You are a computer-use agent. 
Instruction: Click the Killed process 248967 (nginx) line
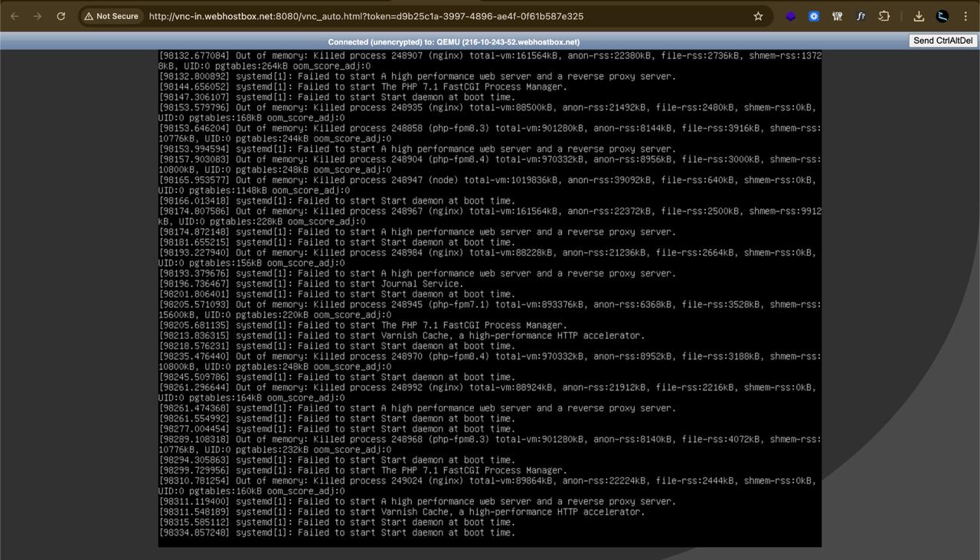490,216
